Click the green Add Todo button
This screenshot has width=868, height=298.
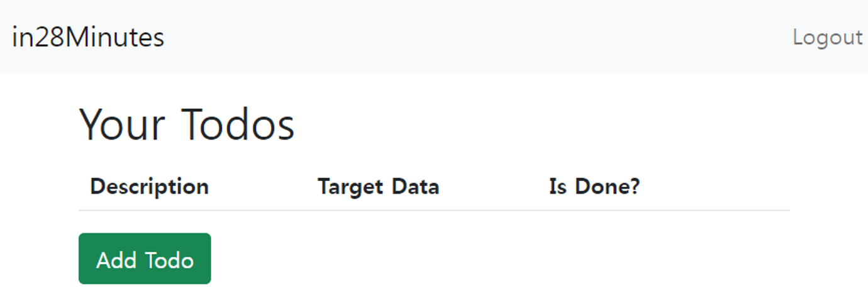(x=145, y=259)
